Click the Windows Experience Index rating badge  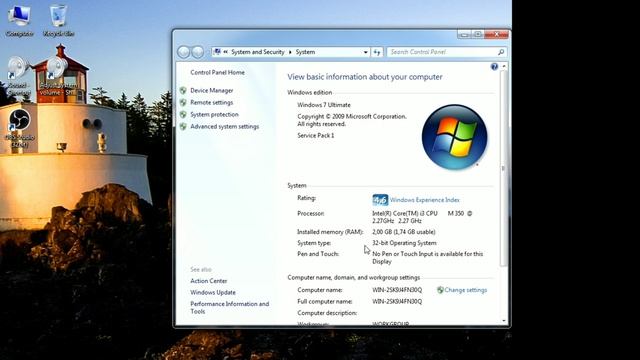coord(380,200)
